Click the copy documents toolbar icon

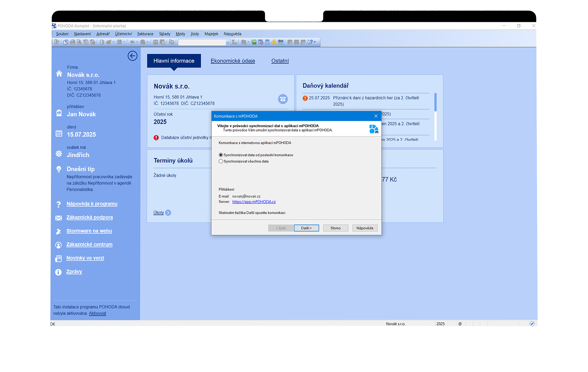click(66, 42)
